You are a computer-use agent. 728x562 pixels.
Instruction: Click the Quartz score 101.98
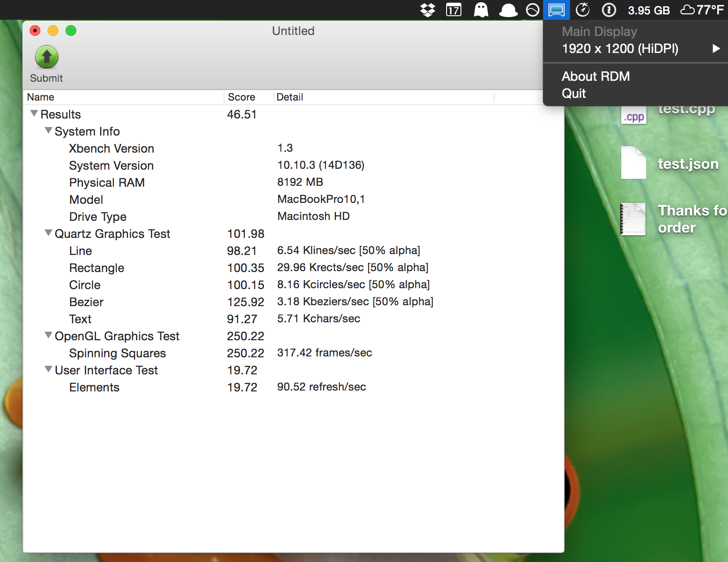click(x=246, y=234)
